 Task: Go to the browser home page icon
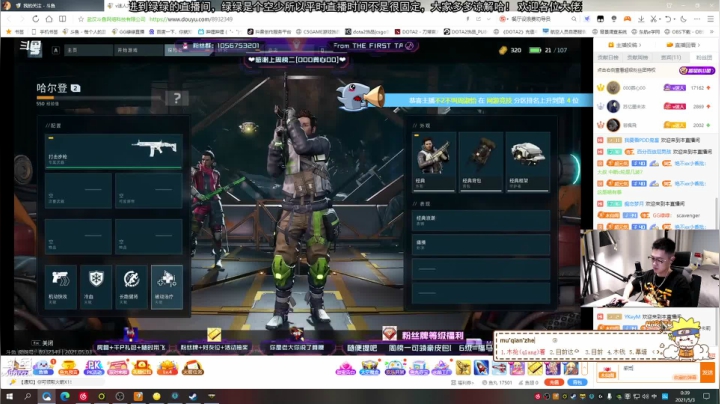pyautogui.click(x=49, y=19)
